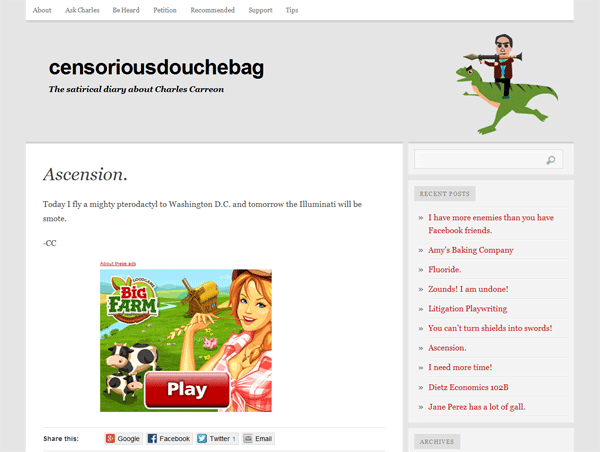Click the dinosaur rider mascot image

[x=506, y=84]
